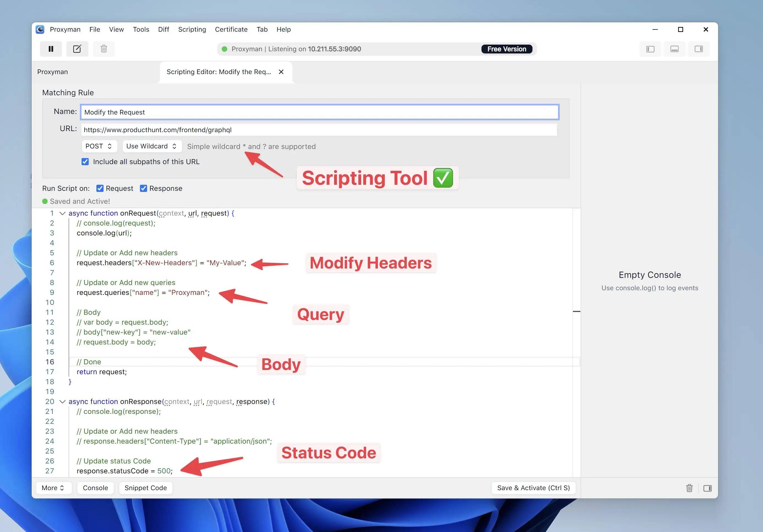Screen dimensions: 763x532
Task: Open the Scripting menu
Action: pos(192,29)
